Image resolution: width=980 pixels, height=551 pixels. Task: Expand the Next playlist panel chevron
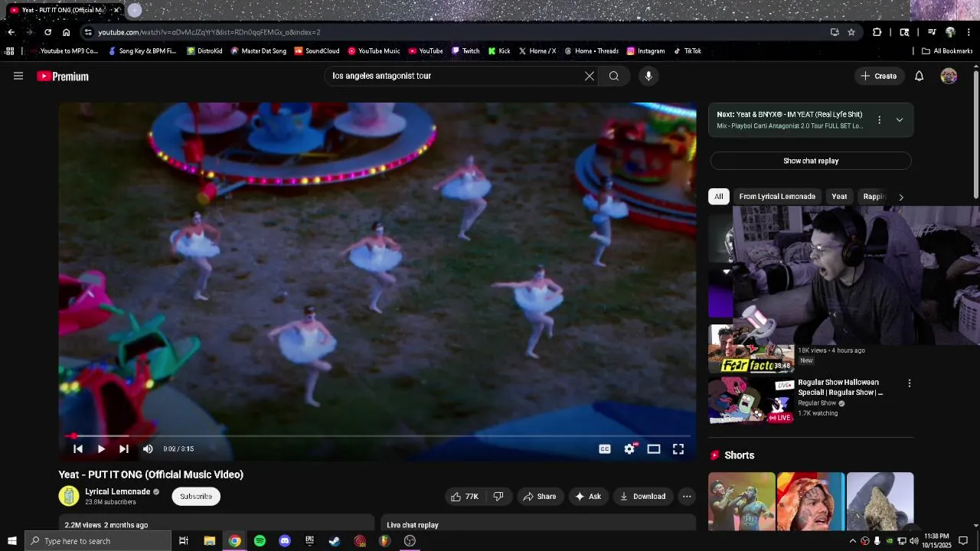point(900,120)
